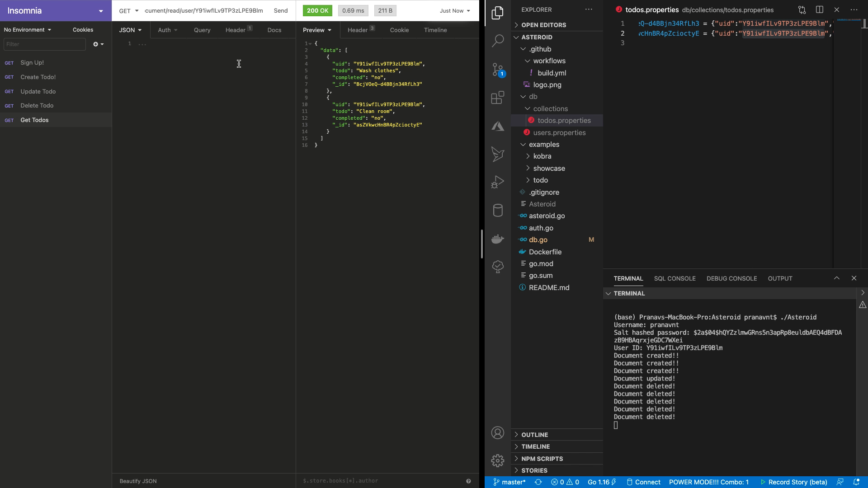
Task: Open the GET method dropdown
Action: [128, 10]
